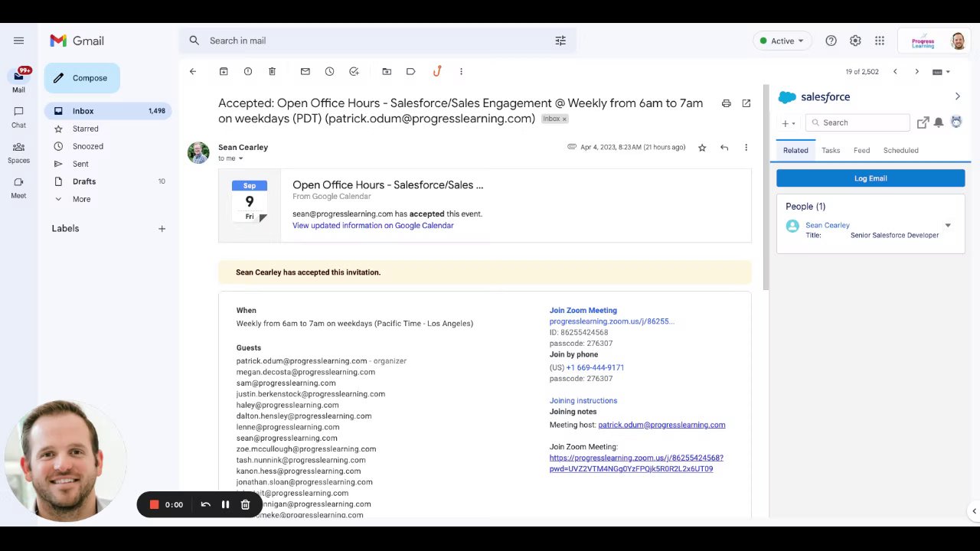
Task: Switch to Salesforce Tasks tab
Action: [x=831, y=151]
